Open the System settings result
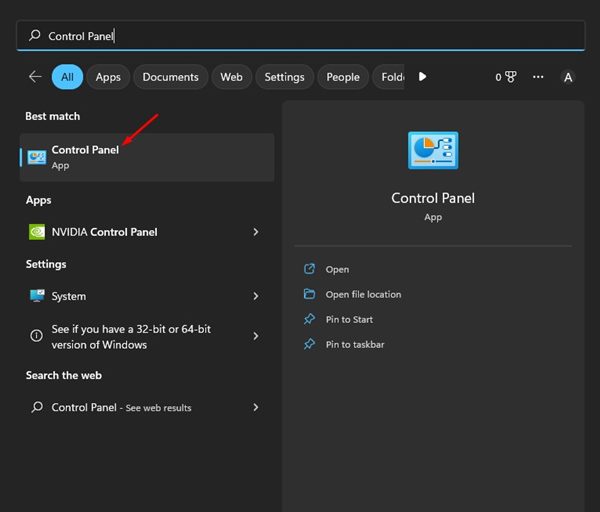The width and height of the screenshot is (600, 512). tap(147, 296)
